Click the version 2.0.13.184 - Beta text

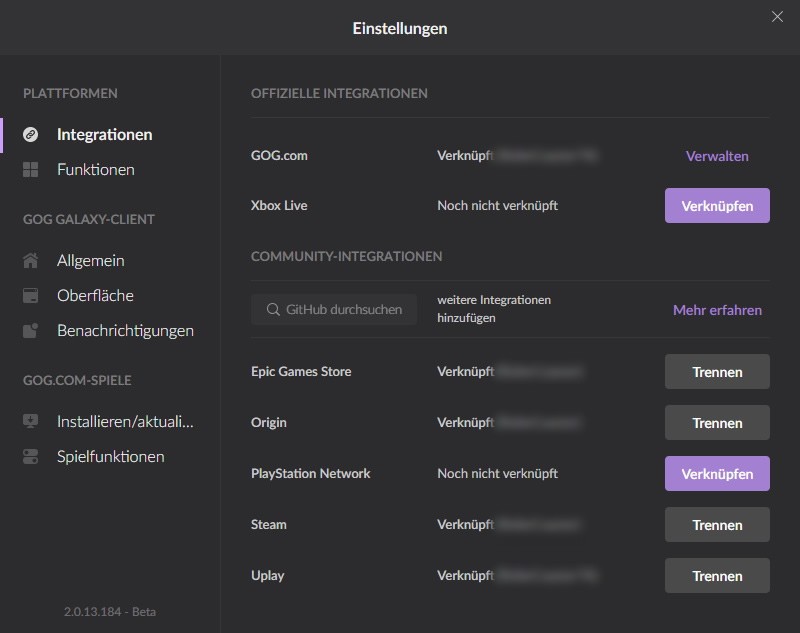(110, 612)
